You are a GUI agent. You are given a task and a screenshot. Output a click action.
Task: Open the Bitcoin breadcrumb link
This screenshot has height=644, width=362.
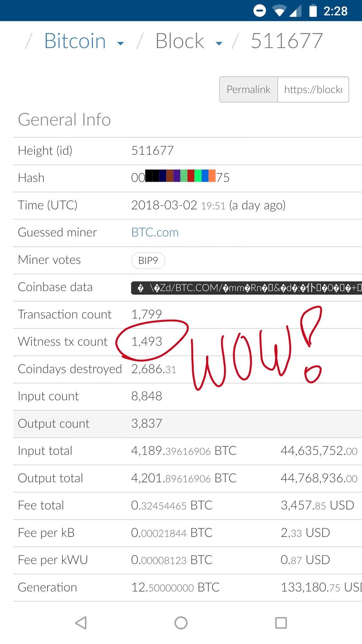click(75, 41)
